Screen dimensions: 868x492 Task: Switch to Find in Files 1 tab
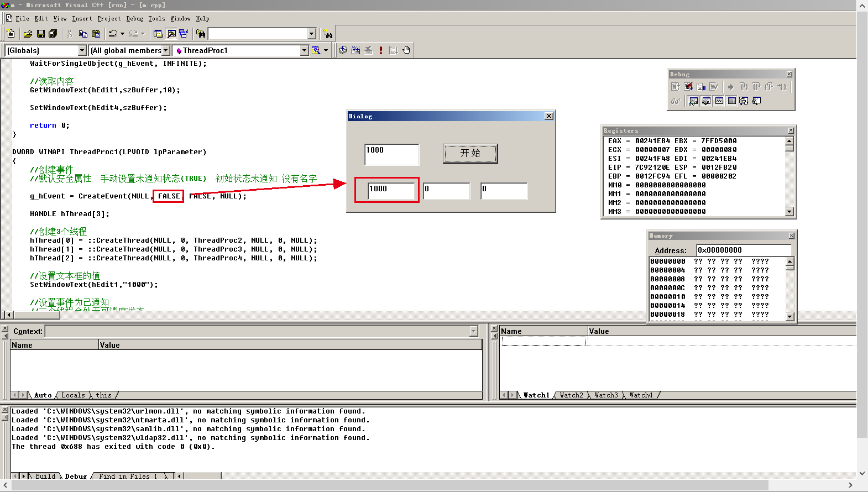128,476
